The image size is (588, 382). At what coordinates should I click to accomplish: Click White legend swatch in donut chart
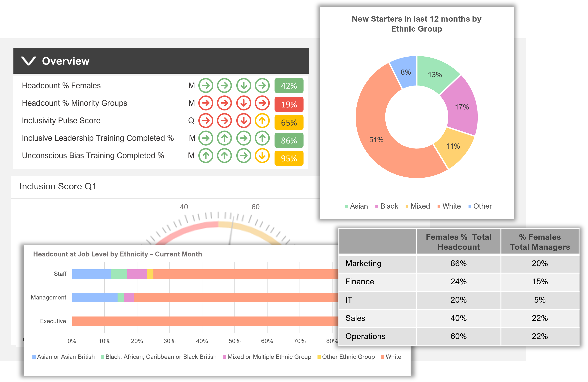[439, 206]
